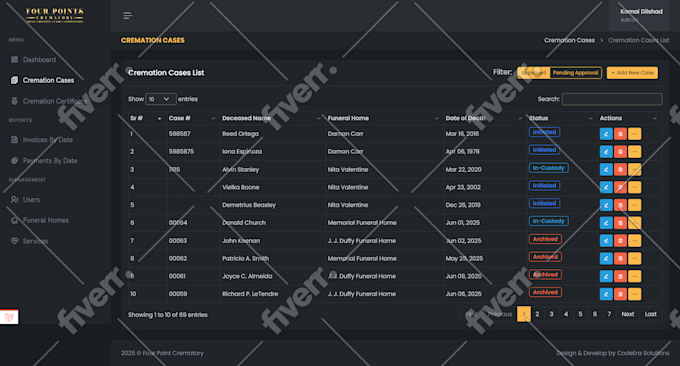The width and height of the screenshot is (680, 366).
Task: Click the Archived status badge for John Keenan
Action: pos(545,239)
